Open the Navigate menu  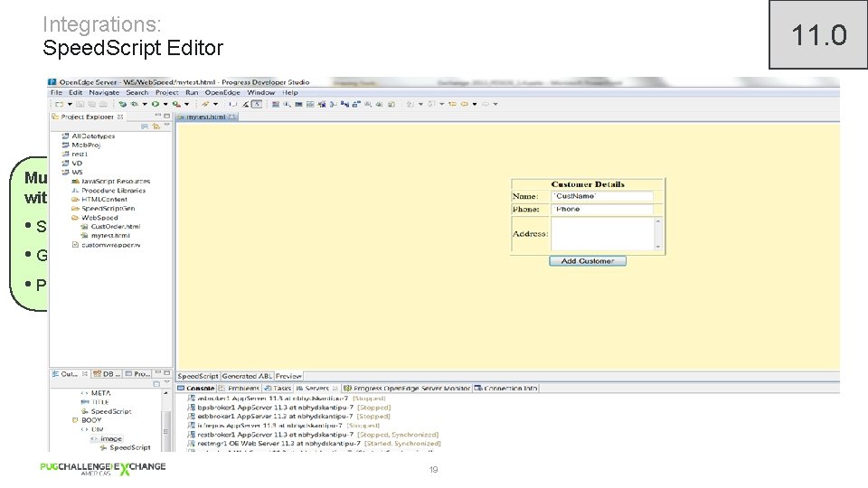click(104, 92)
